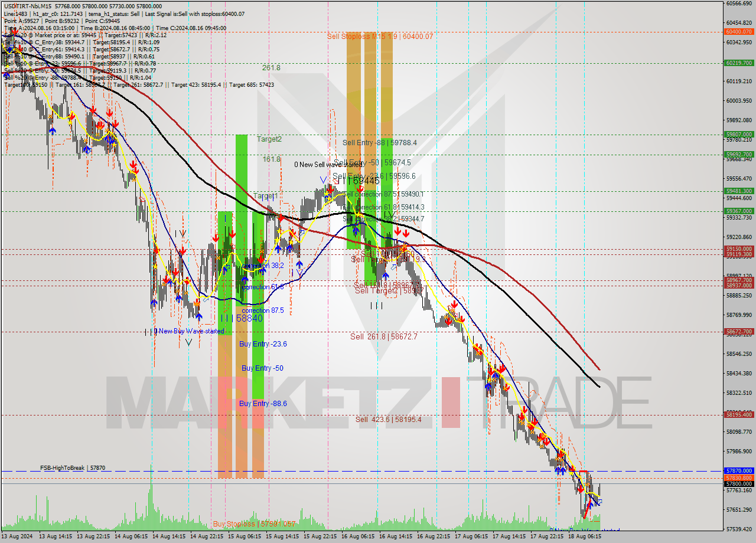Click the correction 87.5 blue label
This screenshot has height=543, width=756.
point(263,310)
